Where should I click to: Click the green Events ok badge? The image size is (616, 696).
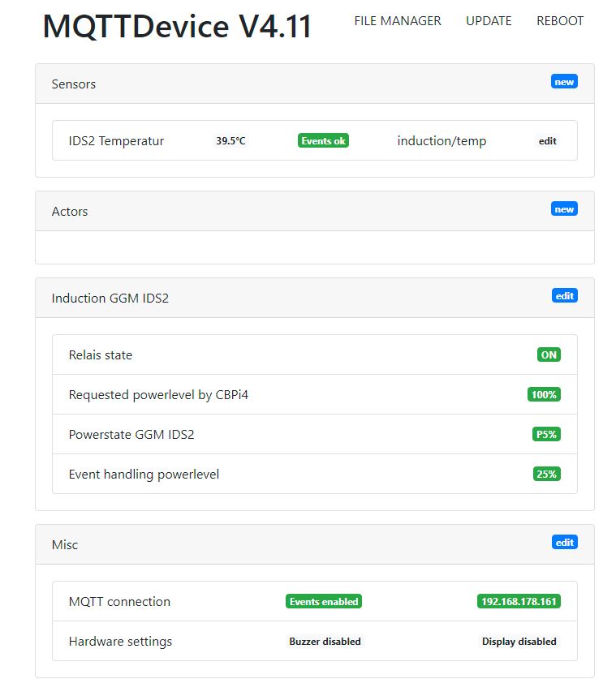[x=323, y=141]
